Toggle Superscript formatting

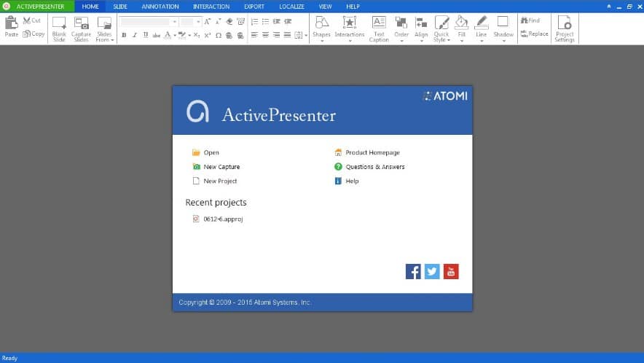(208, 36)
